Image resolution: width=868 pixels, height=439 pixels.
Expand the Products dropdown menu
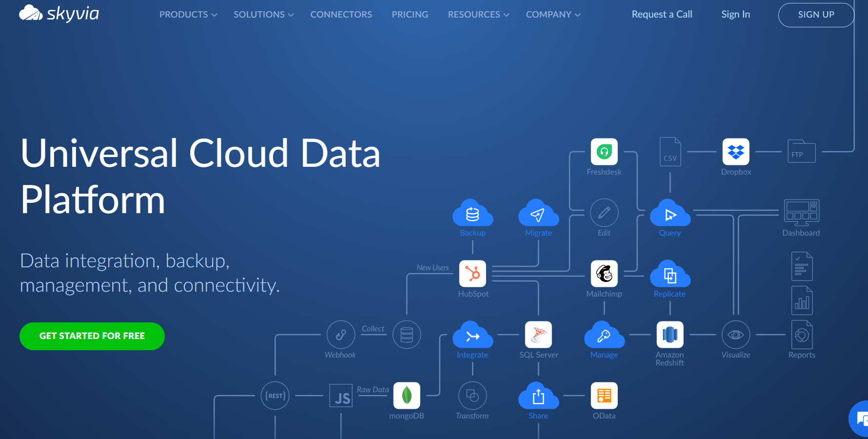[188, 15]
